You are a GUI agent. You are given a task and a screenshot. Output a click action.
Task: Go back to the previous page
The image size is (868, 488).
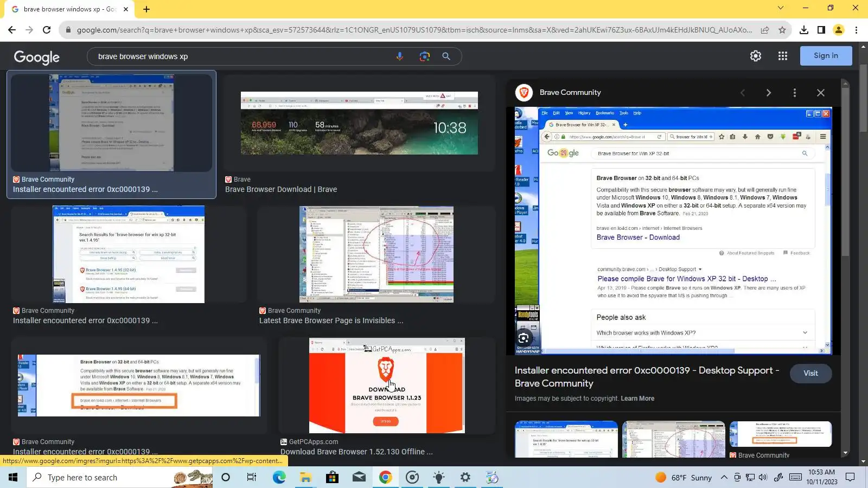coord(12,30)
